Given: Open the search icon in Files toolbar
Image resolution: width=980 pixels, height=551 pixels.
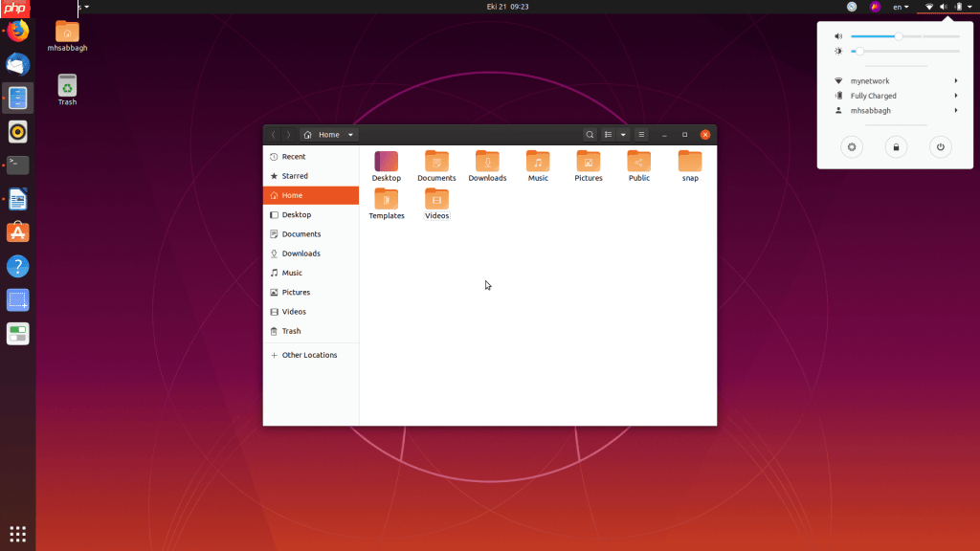Looking at the screenshot, I should (590, 134).
